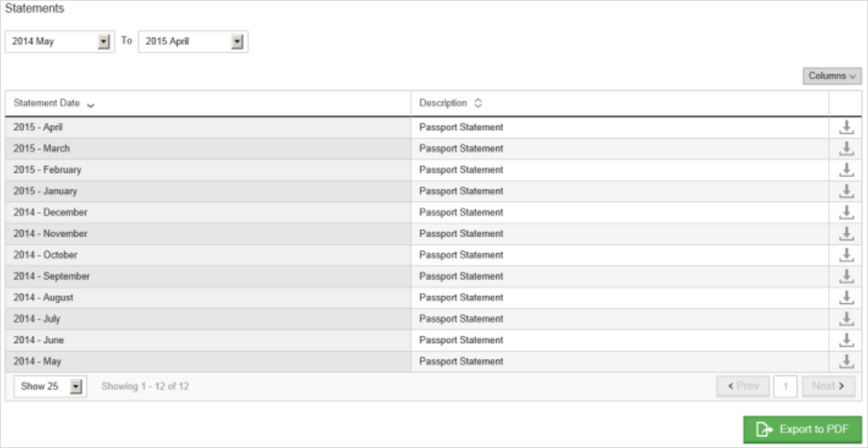868x448 pixels.
Task: Go to the Prev page
Action: [x=743, y=386]
